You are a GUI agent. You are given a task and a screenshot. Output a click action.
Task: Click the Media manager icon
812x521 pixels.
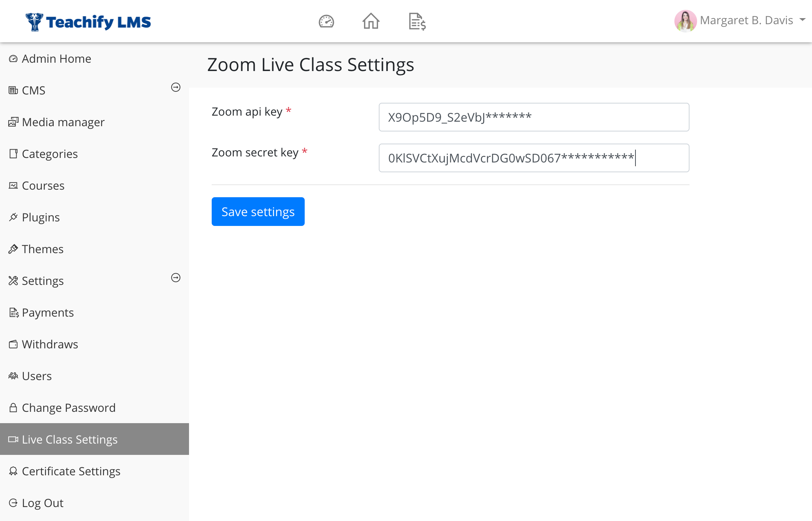(x=13, y=122)
